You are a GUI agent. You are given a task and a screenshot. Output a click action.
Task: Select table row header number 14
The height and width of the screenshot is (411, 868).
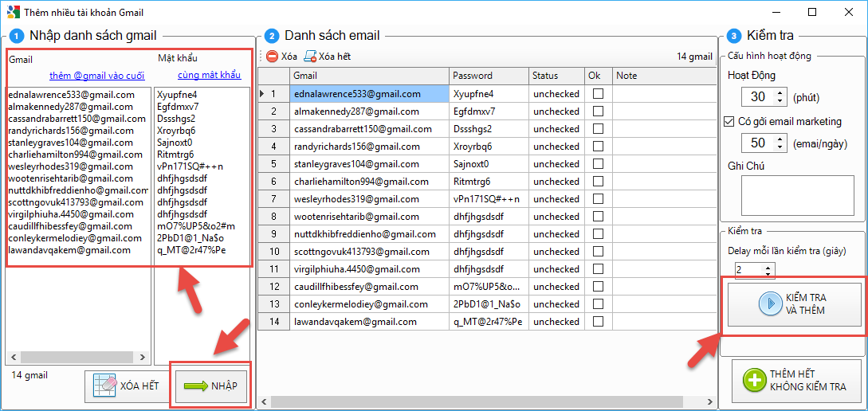pos(273,321)
